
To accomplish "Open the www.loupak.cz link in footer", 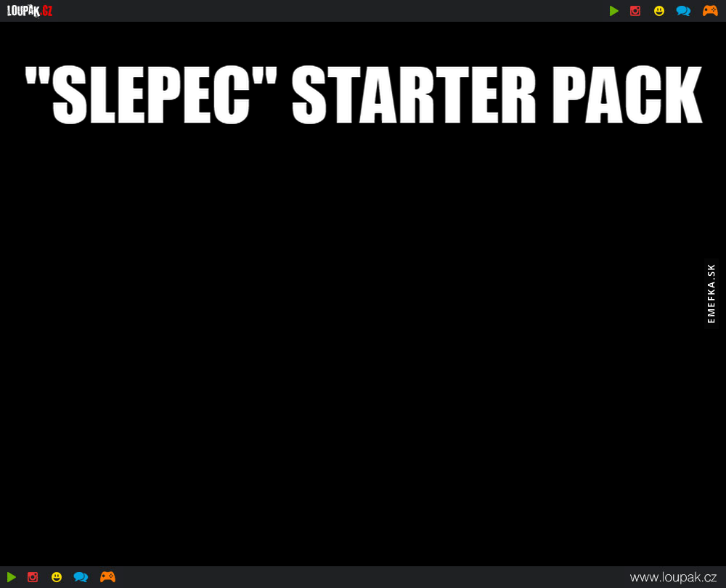I will [x=673, y=577].
